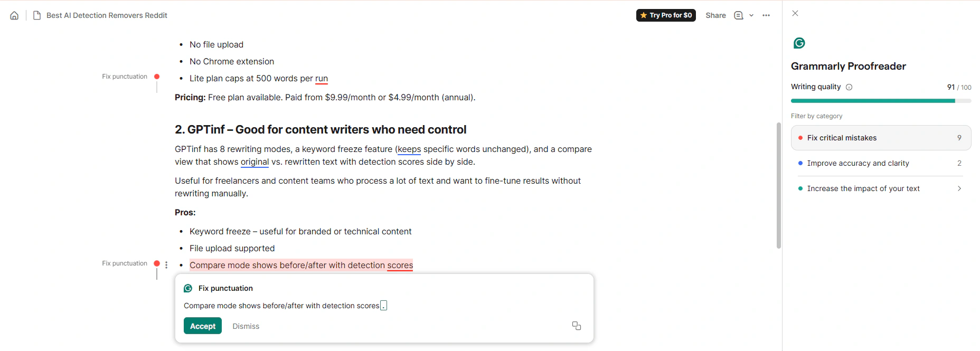Open the comments icon in header
This screenshot has width=980, height=351.
pyautogui.click(x=739, y=15)
